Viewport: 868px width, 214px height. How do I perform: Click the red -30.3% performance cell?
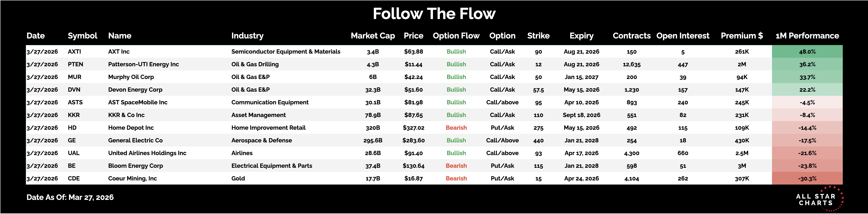tap(807, 179)
